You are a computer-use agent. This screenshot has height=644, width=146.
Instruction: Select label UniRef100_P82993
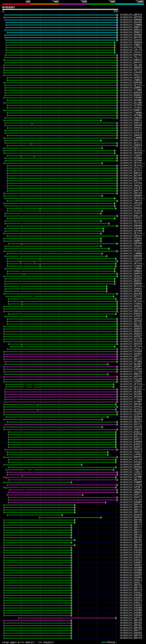[x=131, y=412]
